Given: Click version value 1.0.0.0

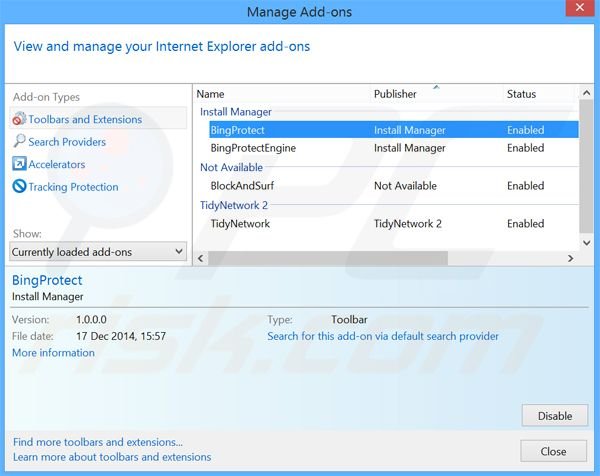Looking at the screenshot, I should tap(91, 320).
